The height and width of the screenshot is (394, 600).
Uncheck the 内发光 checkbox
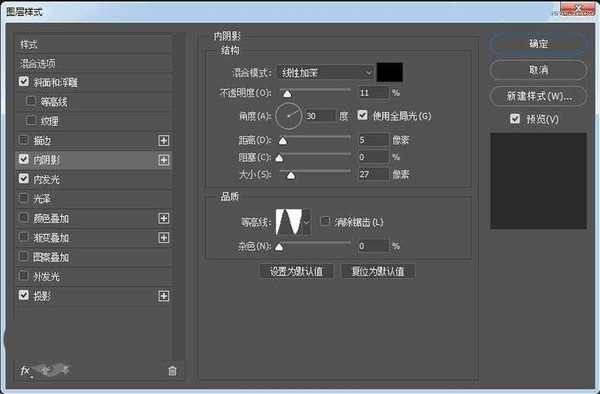[24, 179]
